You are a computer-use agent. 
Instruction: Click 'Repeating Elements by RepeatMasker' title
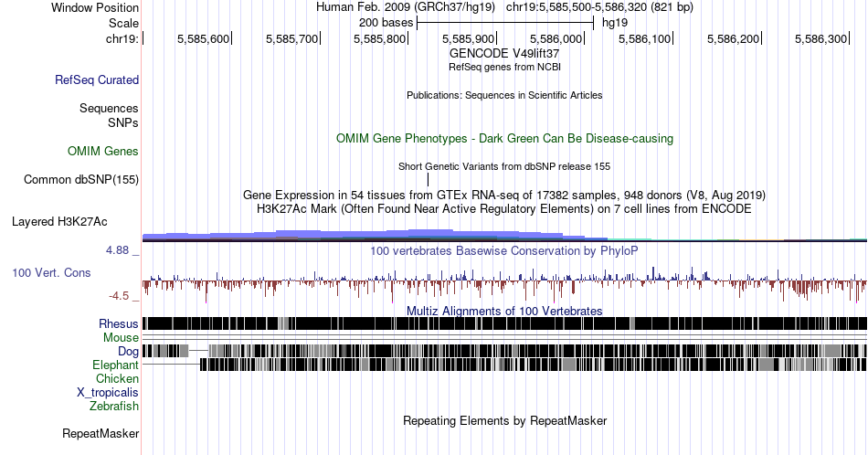(504, 420)
